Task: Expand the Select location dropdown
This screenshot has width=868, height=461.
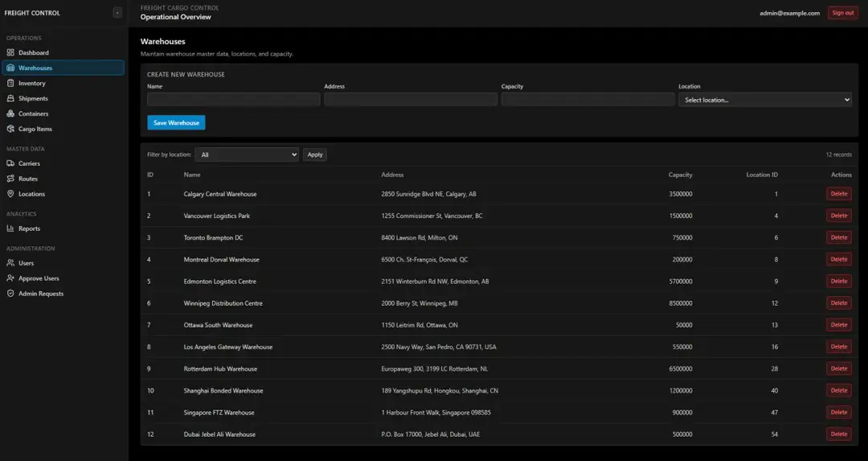Action: pos(765,100)
